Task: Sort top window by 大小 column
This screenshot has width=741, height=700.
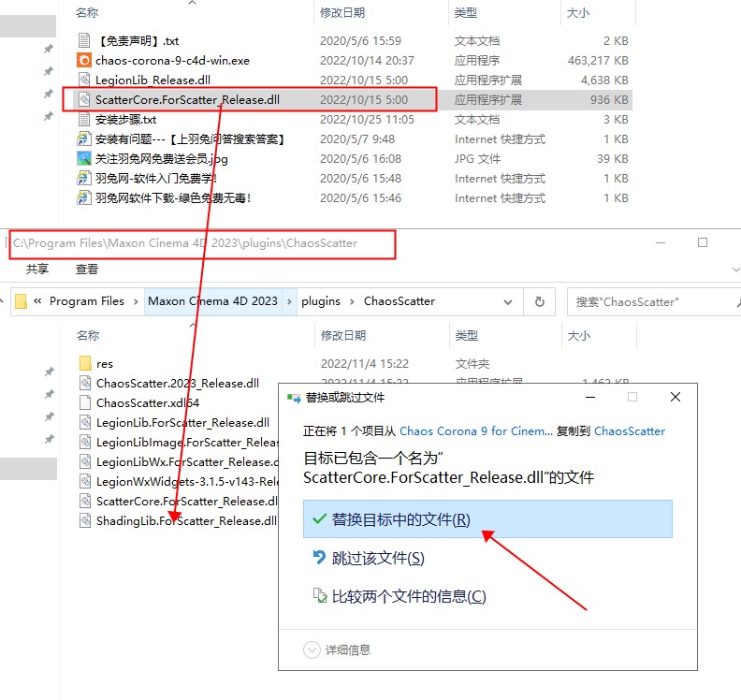Action: click(578, 13)
